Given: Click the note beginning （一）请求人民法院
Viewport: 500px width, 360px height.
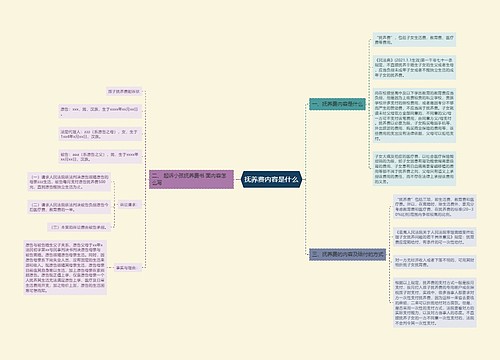Looking at the screenshot, I should pyautogui.click(x=69, y=182).
